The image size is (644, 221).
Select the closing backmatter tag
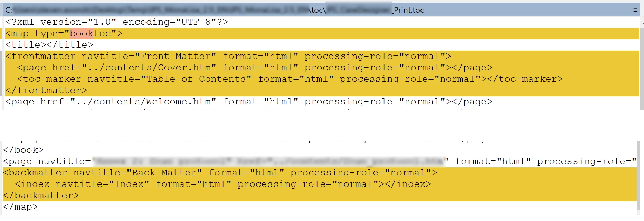coord(41,195)
